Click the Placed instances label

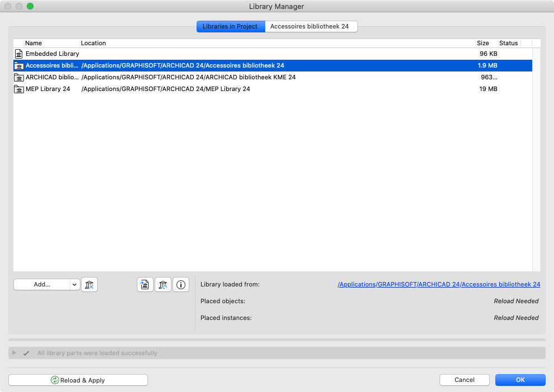[226, 318]
